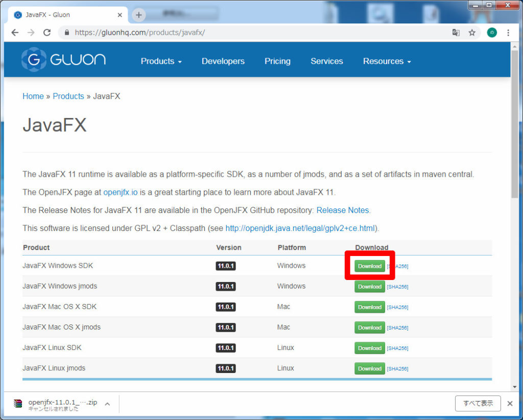523x420 pixels.
Task: Click the back navigation arrow
Action: pyautogui.click(x=15, y=32)
